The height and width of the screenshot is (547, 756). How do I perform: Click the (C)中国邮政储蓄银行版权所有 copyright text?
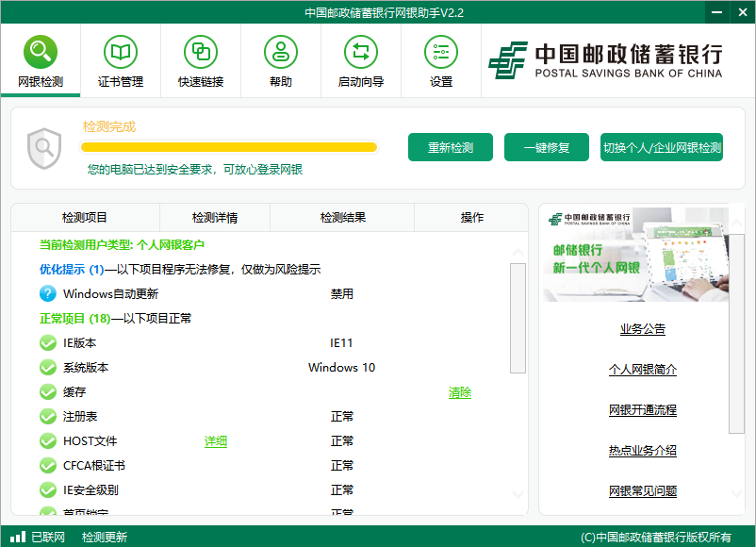[x=656, y=538]
